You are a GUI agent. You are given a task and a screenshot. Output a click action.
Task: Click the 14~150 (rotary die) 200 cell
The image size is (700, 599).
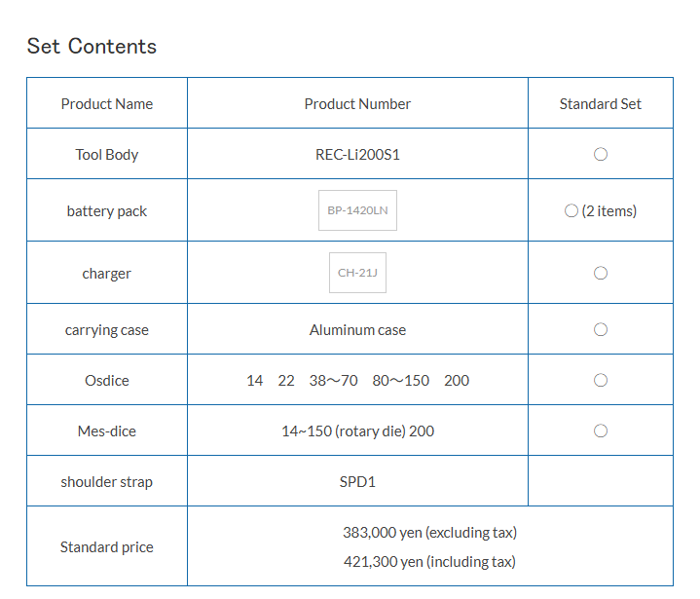(x=357, y=431)
